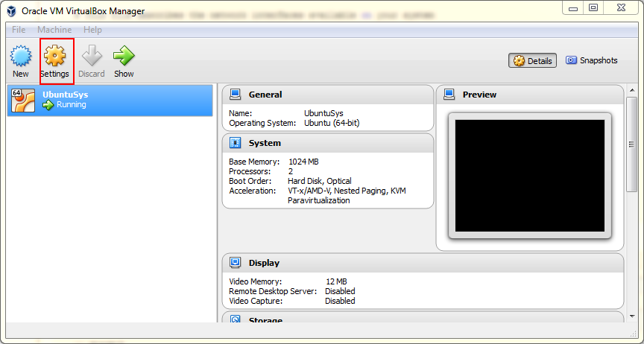
Task: Click the Display section icon
Action: tap(236, 263)
